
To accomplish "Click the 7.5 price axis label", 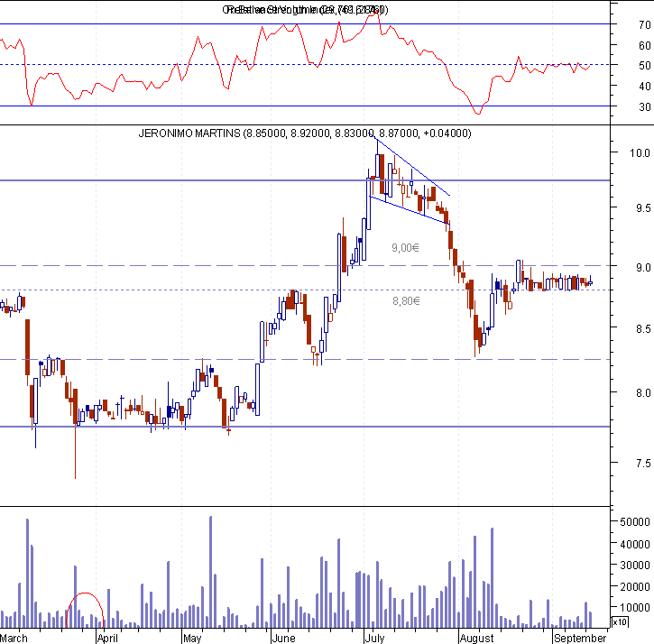I will click(643, 463).
